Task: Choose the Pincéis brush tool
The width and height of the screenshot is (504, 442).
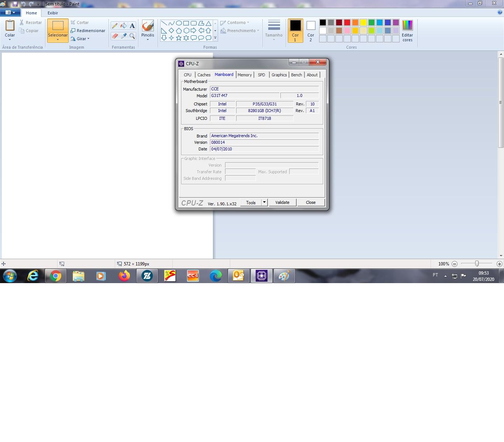Action: [148, 27]
